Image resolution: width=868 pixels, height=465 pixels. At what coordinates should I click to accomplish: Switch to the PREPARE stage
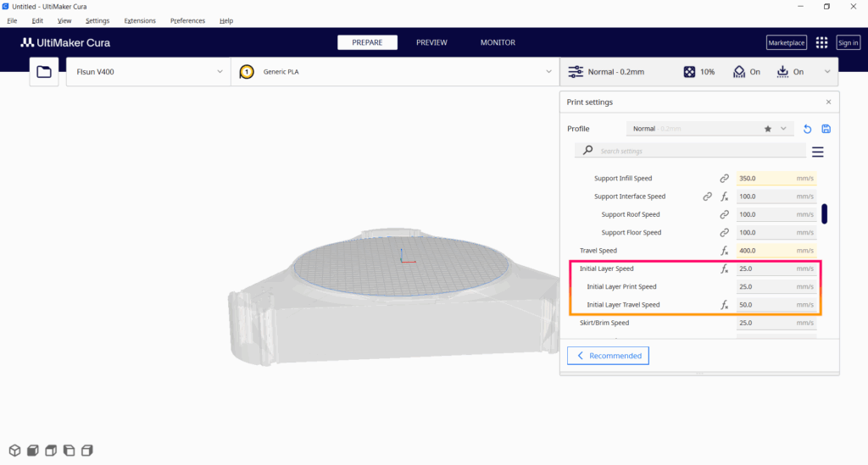click(367, 42)
